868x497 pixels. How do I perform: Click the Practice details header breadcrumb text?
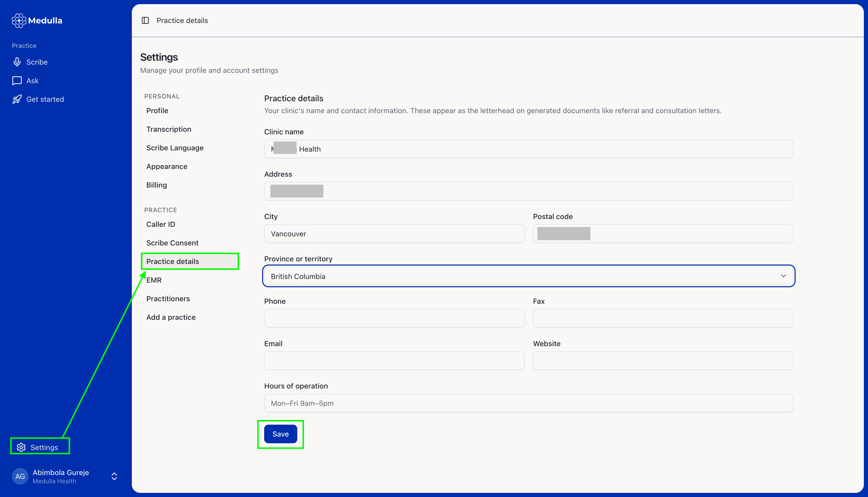tap(182, 20)
